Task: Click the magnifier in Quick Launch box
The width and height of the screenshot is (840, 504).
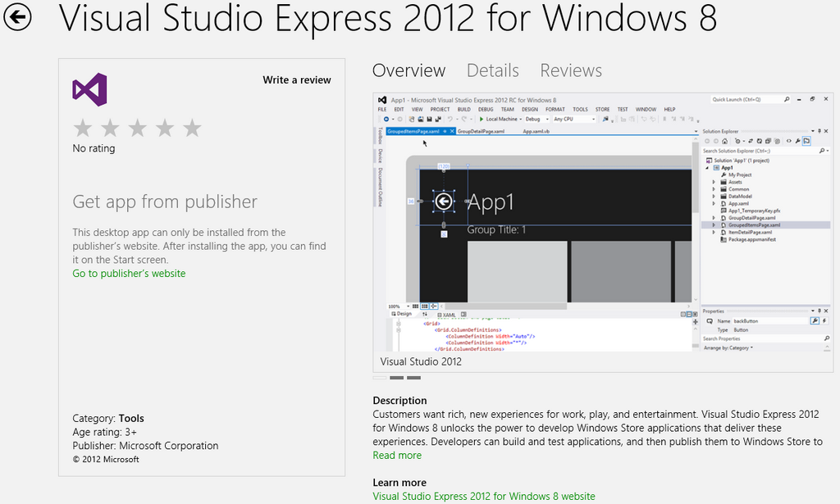Action: click(x=786, y=99)
